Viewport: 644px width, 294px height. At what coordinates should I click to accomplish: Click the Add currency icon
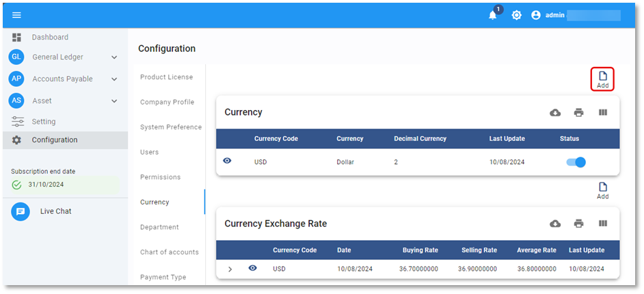602,79
